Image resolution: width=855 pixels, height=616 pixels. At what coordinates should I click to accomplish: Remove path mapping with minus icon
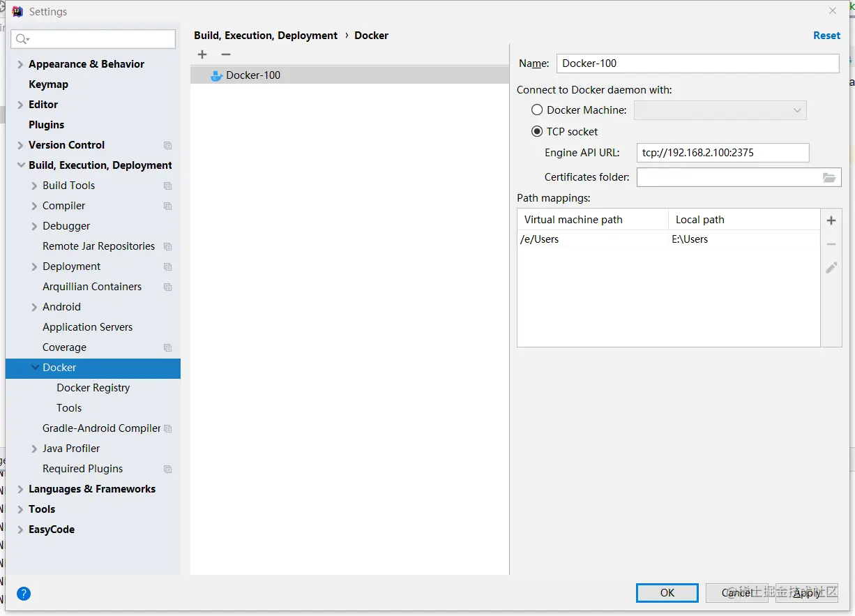(831, 244)
